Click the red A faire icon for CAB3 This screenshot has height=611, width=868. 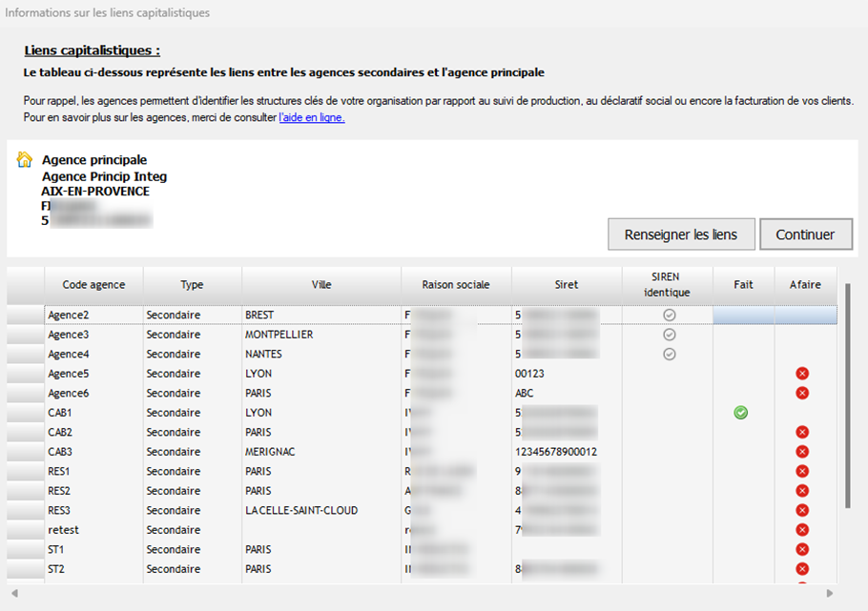tap(802, 452)
